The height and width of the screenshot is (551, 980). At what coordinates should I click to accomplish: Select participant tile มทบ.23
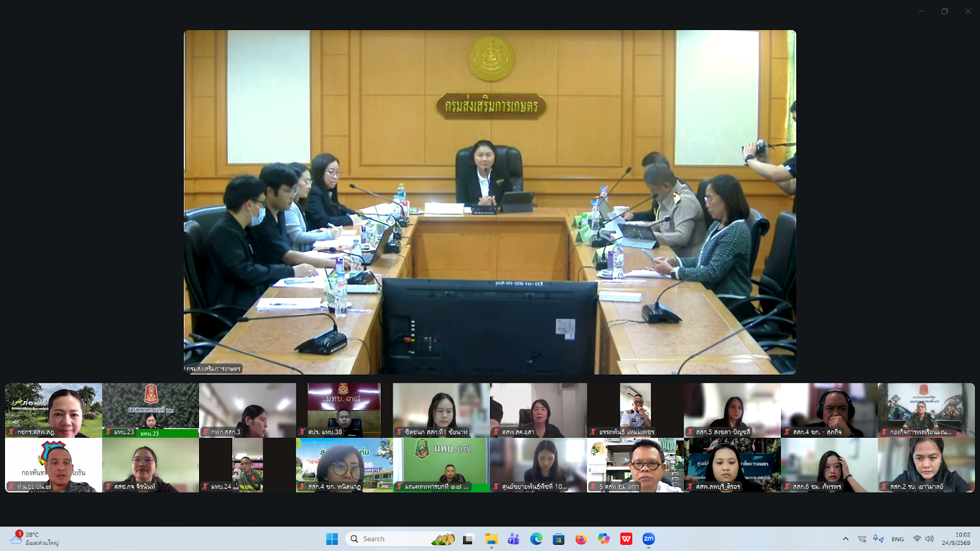click(151, 410)
